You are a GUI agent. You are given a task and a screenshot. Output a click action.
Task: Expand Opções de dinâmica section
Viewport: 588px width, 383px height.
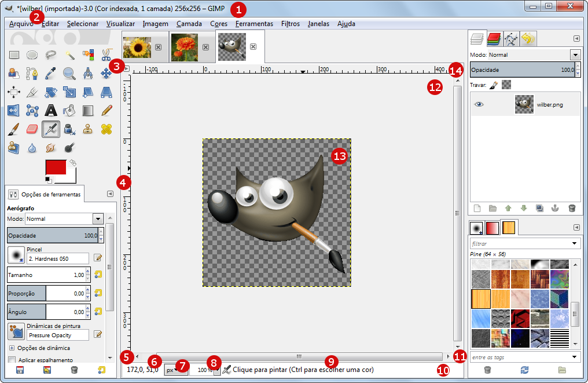click(x=12, y=348)
